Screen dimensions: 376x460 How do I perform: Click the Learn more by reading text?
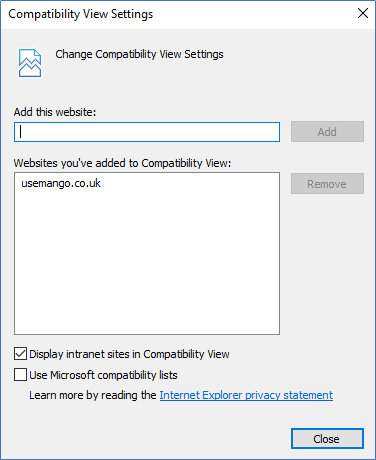(x=93, y=395)
